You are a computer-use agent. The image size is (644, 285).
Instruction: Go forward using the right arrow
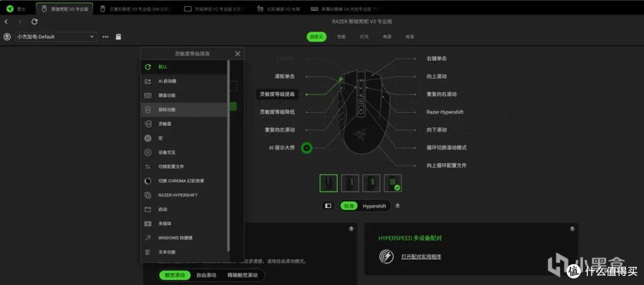tap(20, 21)
